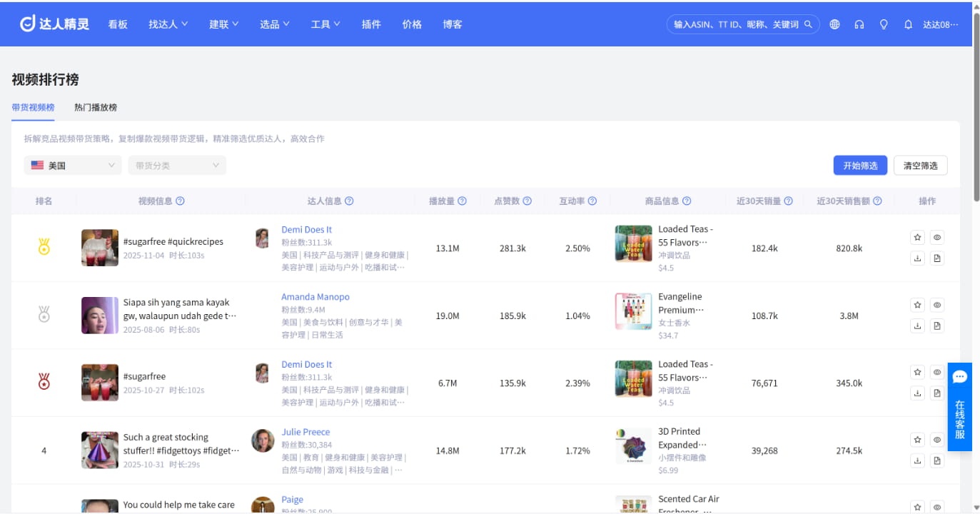Star Amanda Manopo's ranked video
This screenshot has height=514, width=980.
point(917,304)
